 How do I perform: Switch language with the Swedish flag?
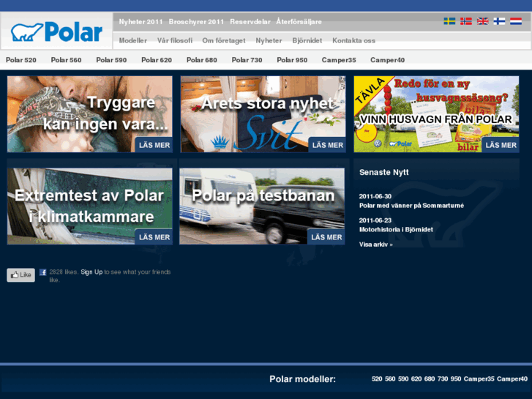(x=449, y=21)
